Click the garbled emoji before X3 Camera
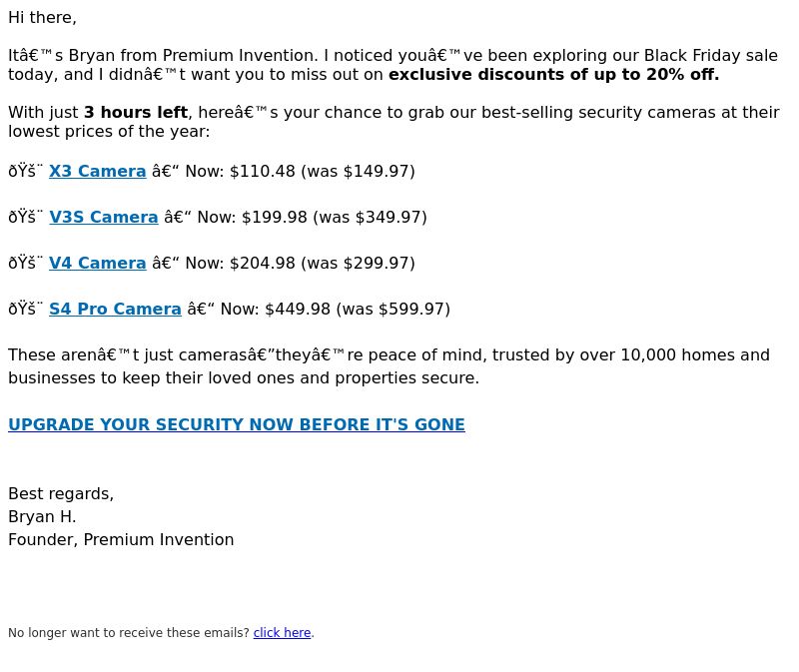The height and width of the screenshot is (672, 799). coord(26,172)
